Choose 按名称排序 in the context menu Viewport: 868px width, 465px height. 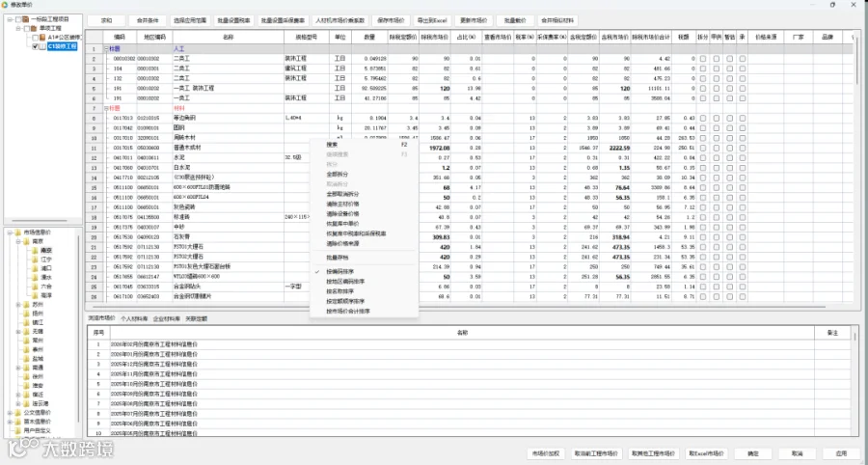tap(364, 291)
